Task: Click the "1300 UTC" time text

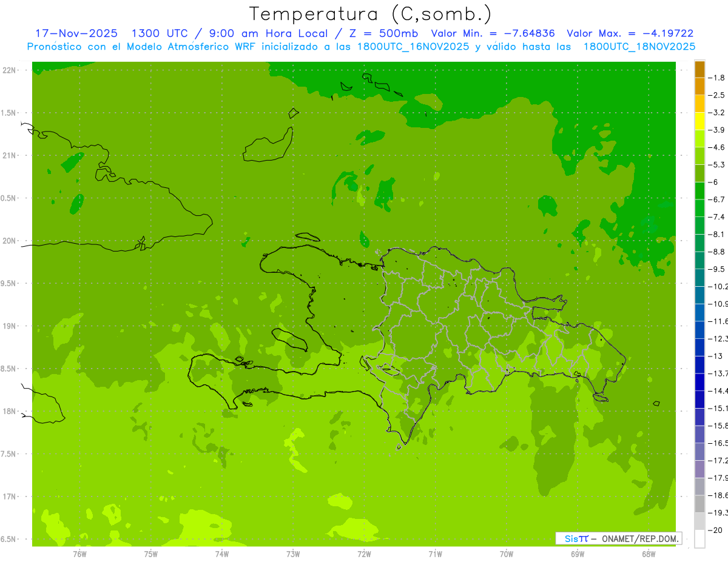Action: click(161, 33)
